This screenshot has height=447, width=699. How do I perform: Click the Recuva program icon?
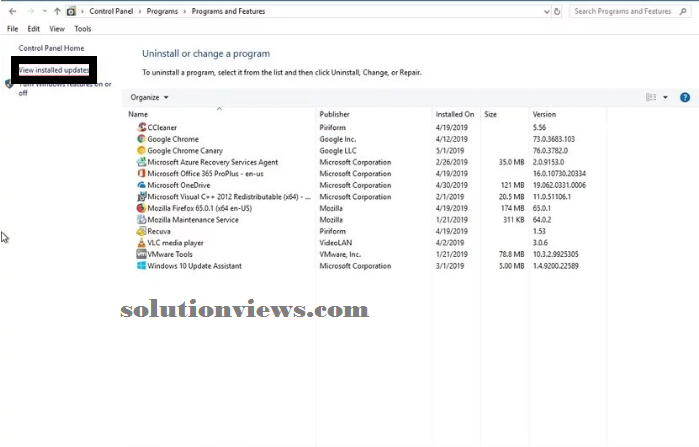pos(141,231)
